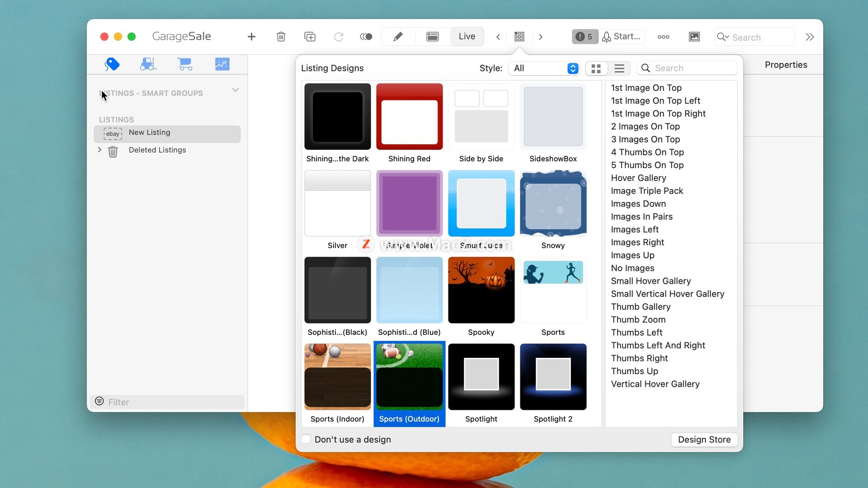Select the pencil edit mode icon
This screenshot has height=488, width=868.
tap(398, 37)
